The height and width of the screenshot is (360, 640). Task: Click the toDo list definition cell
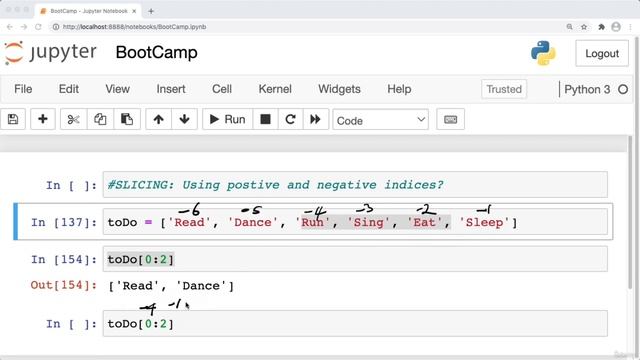[x=355, y=222]
